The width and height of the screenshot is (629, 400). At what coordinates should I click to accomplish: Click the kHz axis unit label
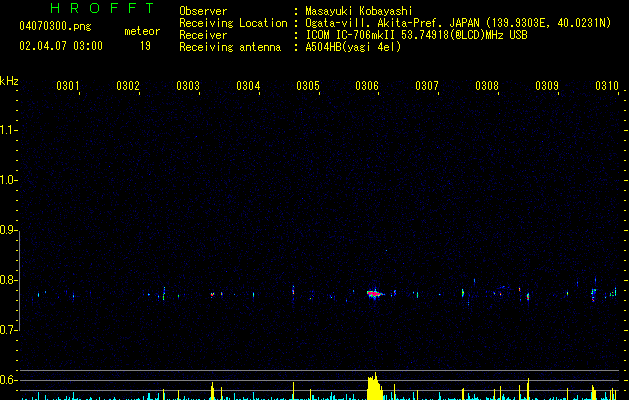[9, 81]
